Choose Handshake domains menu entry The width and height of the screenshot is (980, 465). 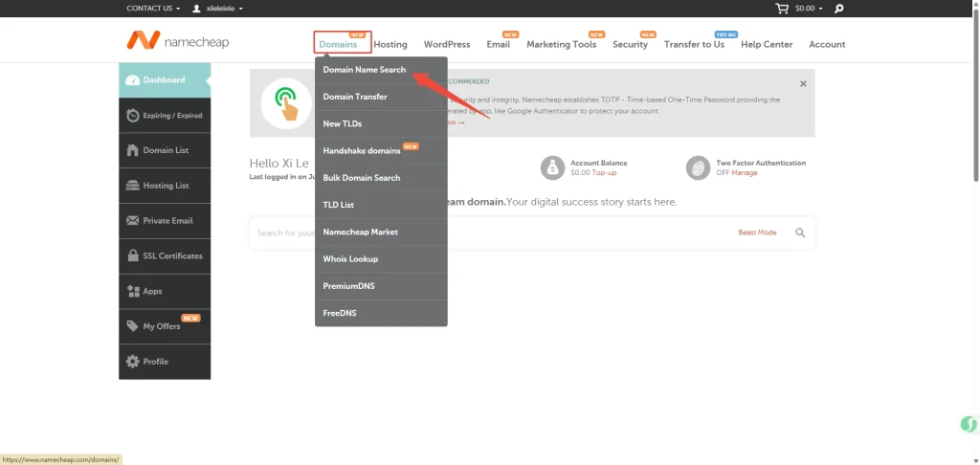381,150
